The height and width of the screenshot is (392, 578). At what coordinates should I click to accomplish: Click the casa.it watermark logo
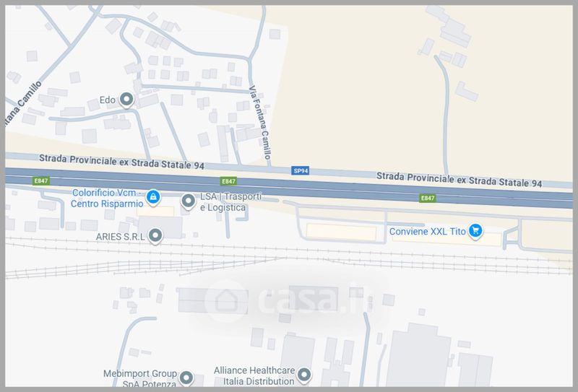point(289,298)
